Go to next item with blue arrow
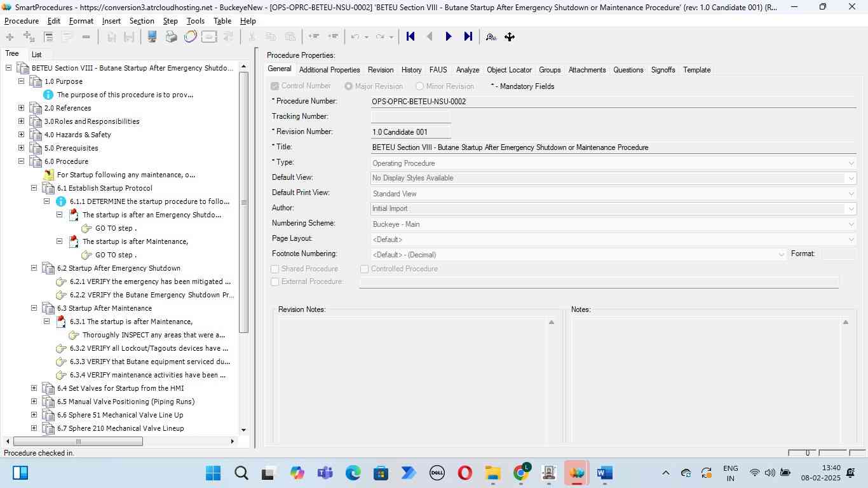 click(x=449, y=37)
